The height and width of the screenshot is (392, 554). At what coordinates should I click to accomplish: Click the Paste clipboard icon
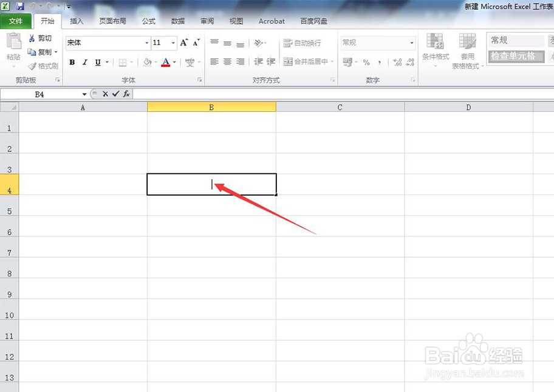(14, 42)
